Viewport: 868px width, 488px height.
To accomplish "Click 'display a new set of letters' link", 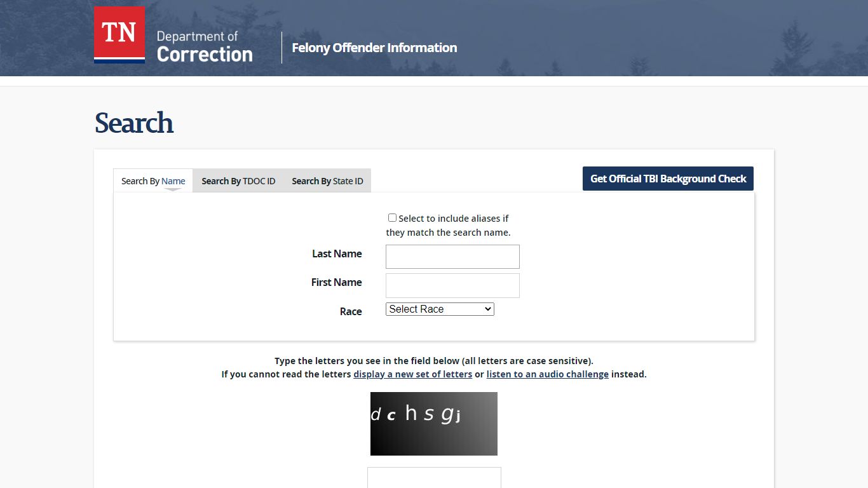I will (x=412, y=374).
